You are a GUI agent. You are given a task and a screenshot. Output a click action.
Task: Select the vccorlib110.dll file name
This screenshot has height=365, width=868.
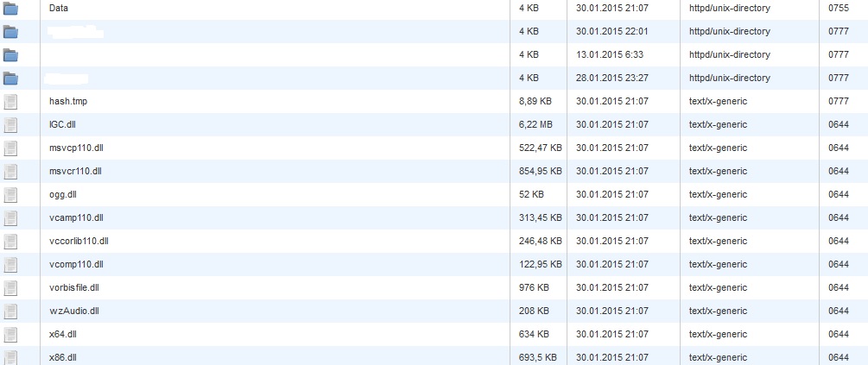coord(79,241)
